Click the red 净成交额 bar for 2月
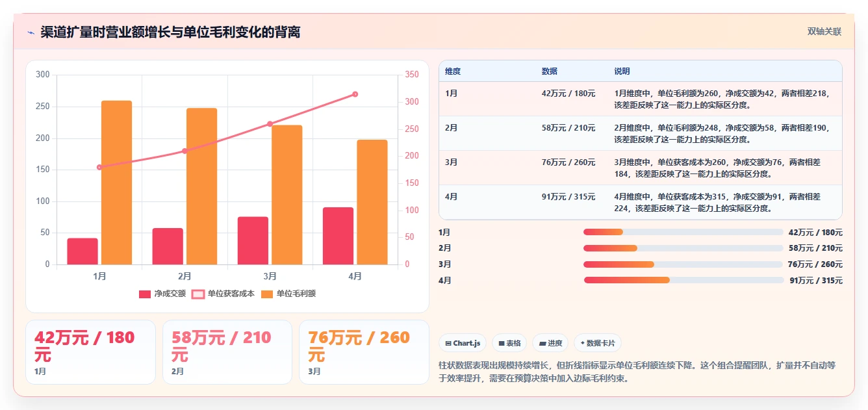868x410 pixels. click(x=168, y=246)
